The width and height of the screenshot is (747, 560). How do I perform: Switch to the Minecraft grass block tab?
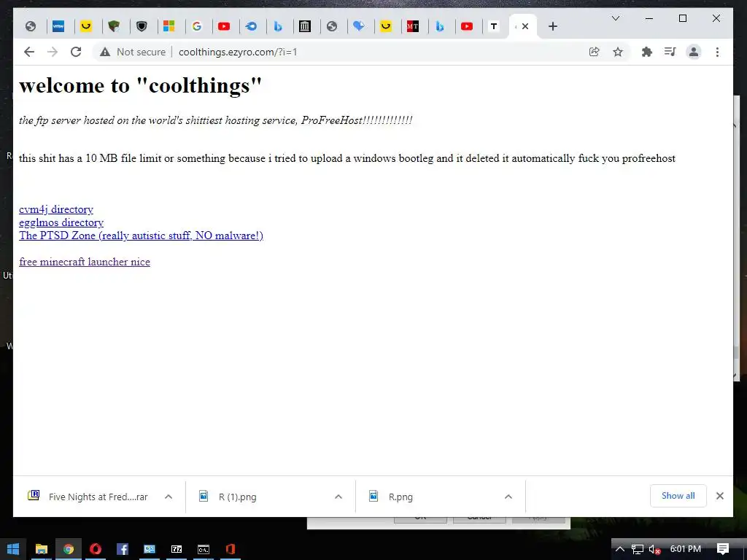(113, 27)
